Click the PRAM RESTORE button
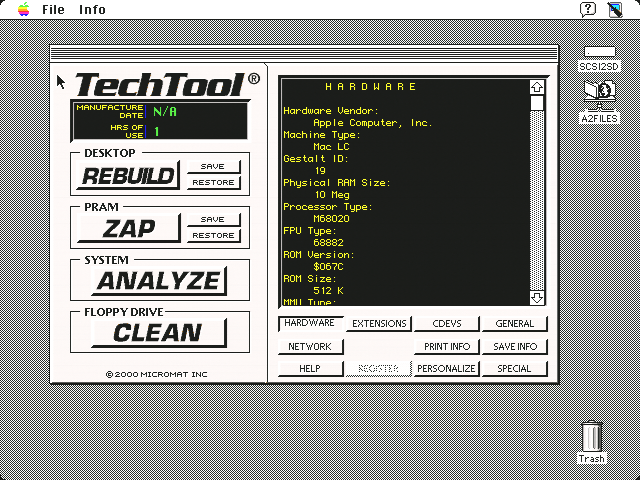640x480 pixels. 213,236
